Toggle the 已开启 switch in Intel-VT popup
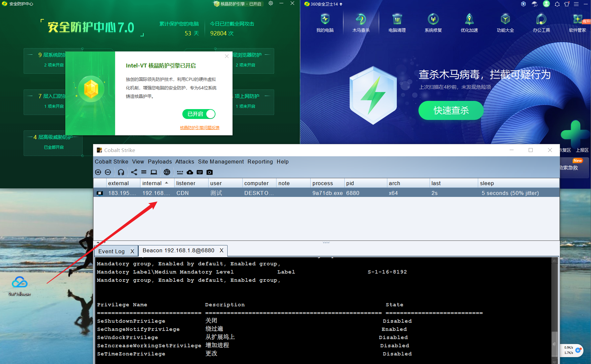 pos(199,114)
